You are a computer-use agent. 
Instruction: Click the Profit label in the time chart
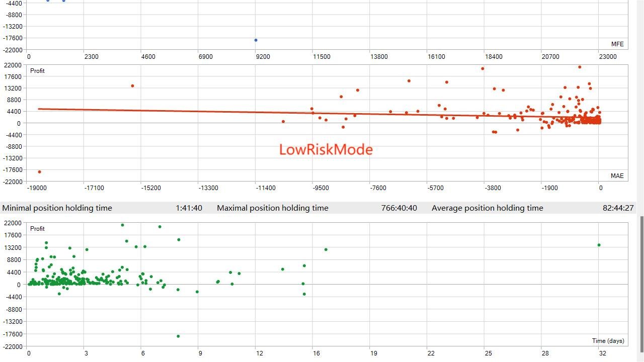point(37,229)
